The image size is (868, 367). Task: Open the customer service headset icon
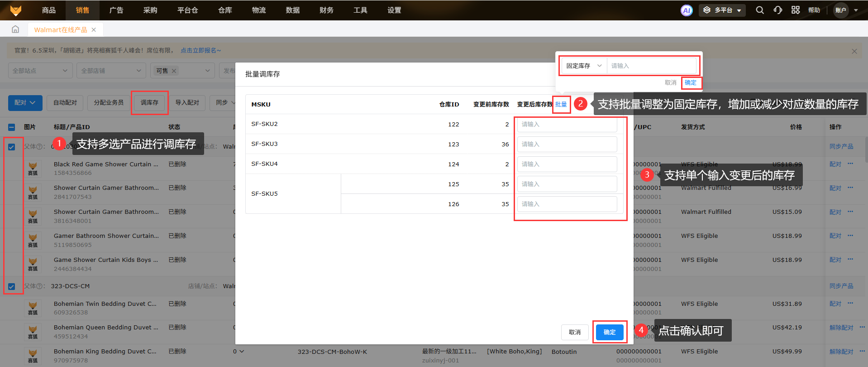tap(778, 10)
